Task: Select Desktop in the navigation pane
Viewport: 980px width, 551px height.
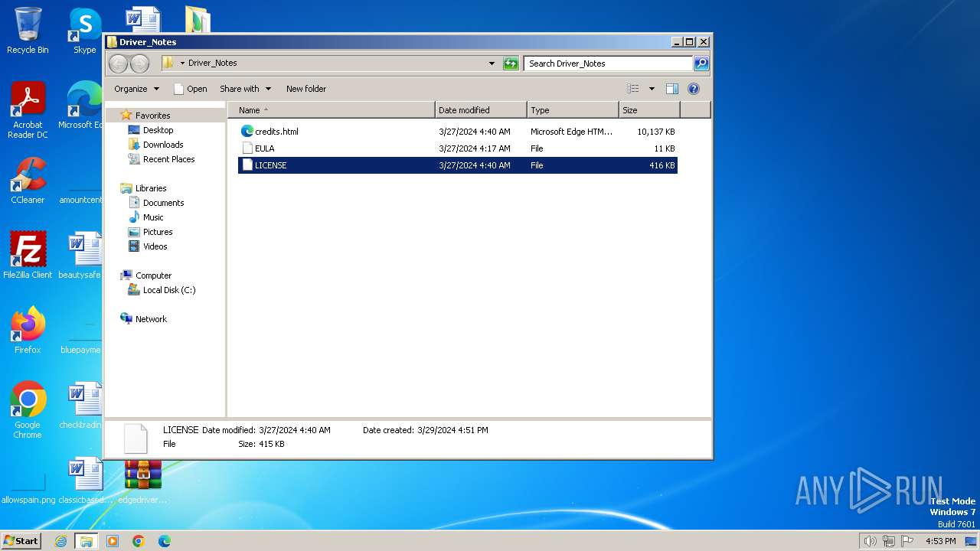Action: (158, 130)
